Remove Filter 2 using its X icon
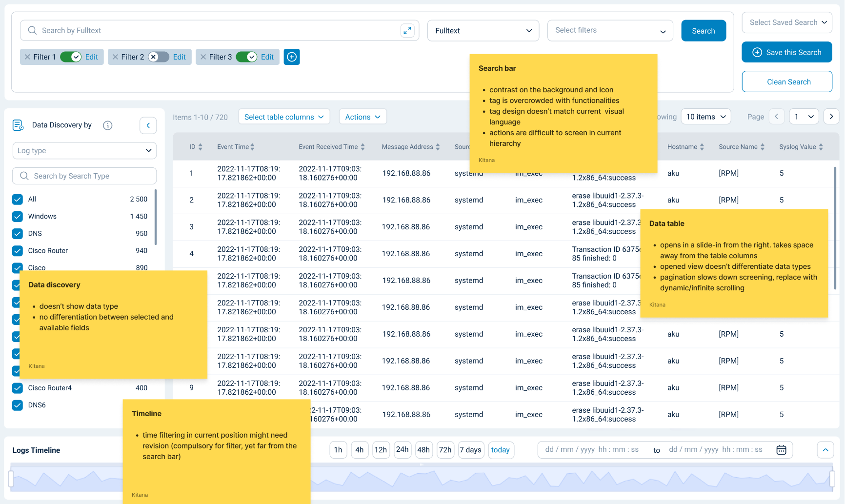 pyautogui.click(x=115, y=57)
